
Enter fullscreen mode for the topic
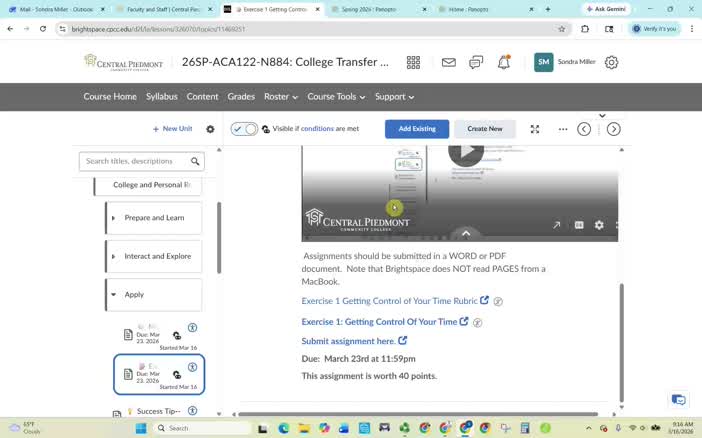pos(535,129)
